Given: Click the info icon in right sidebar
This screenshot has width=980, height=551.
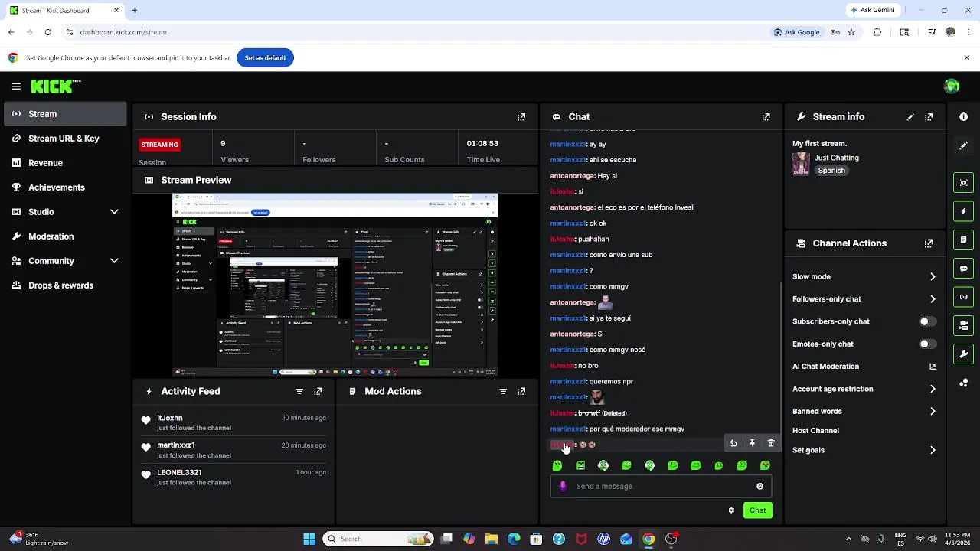Looking at the screenshot, I should pyautogui.click(x=963, y=117).
